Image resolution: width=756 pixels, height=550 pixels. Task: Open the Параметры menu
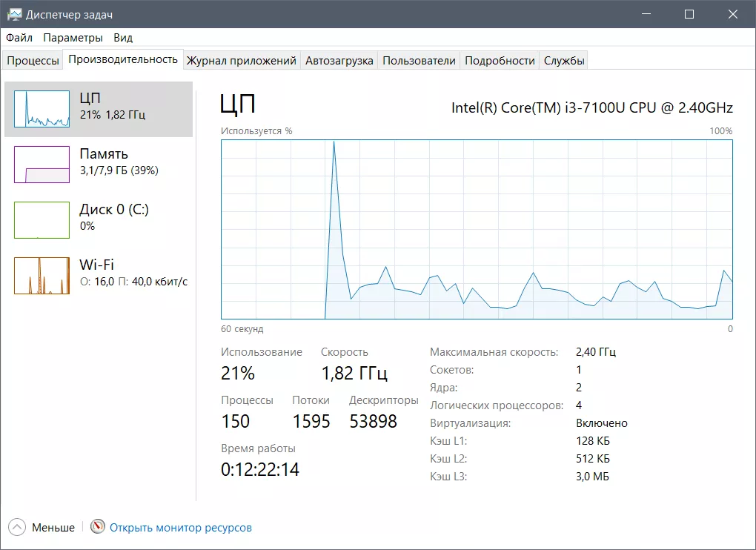73,38
